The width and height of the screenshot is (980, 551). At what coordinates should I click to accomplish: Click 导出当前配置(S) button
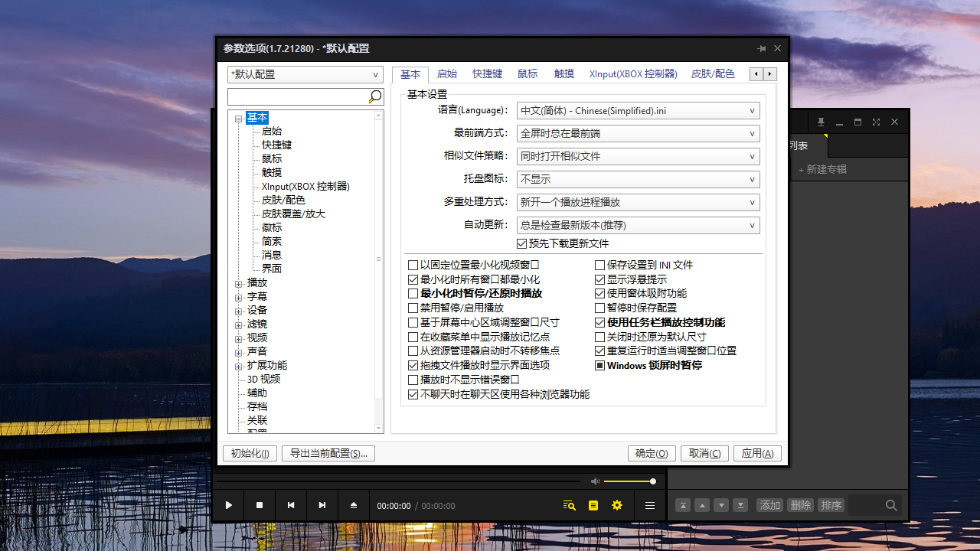point(328,453)
